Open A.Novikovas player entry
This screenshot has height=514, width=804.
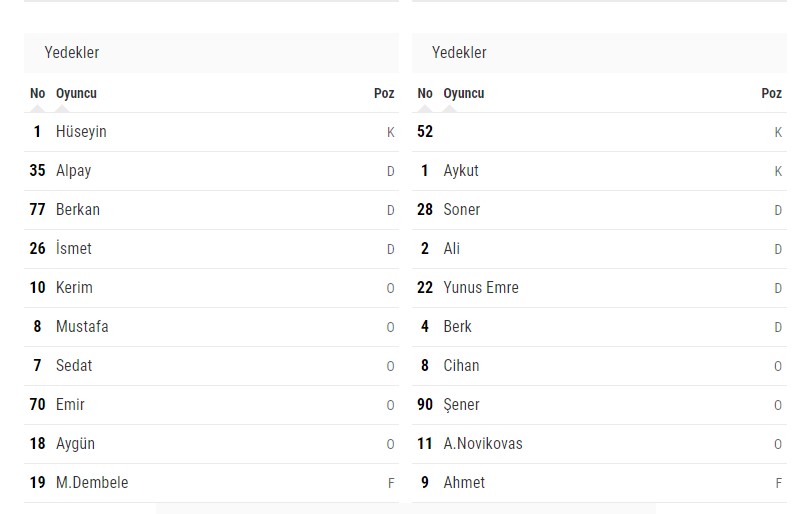pos(599,444)
